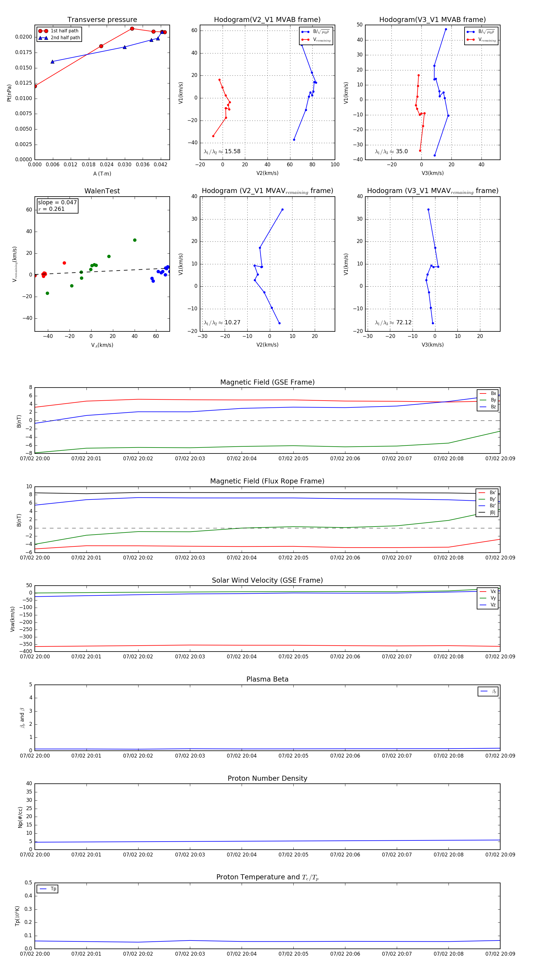535x980 pixels.
Task: Click the 'Magnetic Field (GSE Frame)' title
Action: tap(267, 382)
